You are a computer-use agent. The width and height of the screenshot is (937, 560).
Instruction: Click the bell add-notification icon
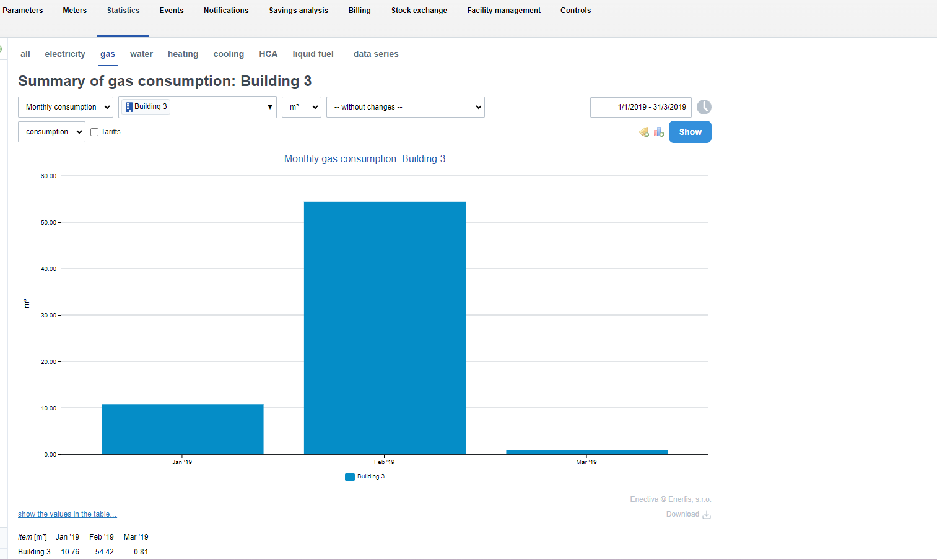[644, 132]
